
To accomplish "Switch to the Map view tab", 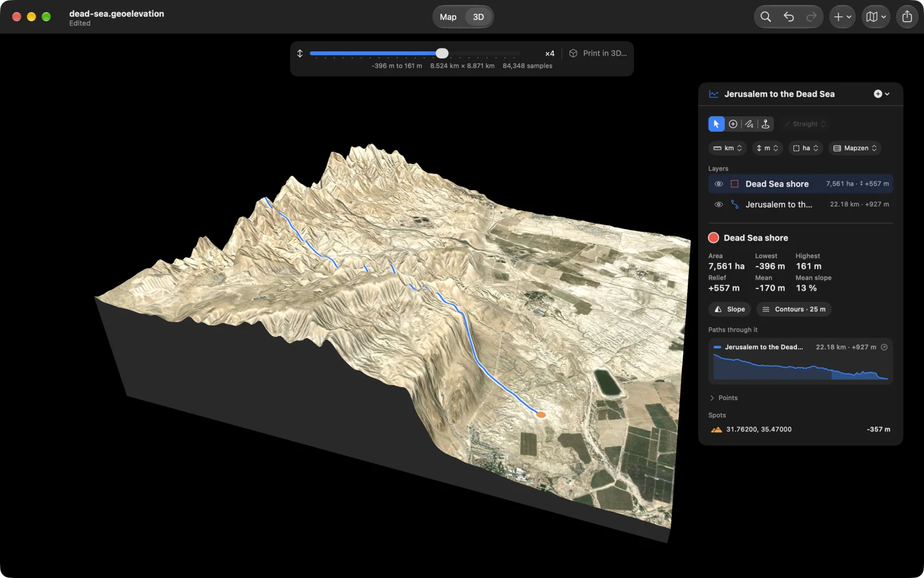I will (x=448, y=17).
